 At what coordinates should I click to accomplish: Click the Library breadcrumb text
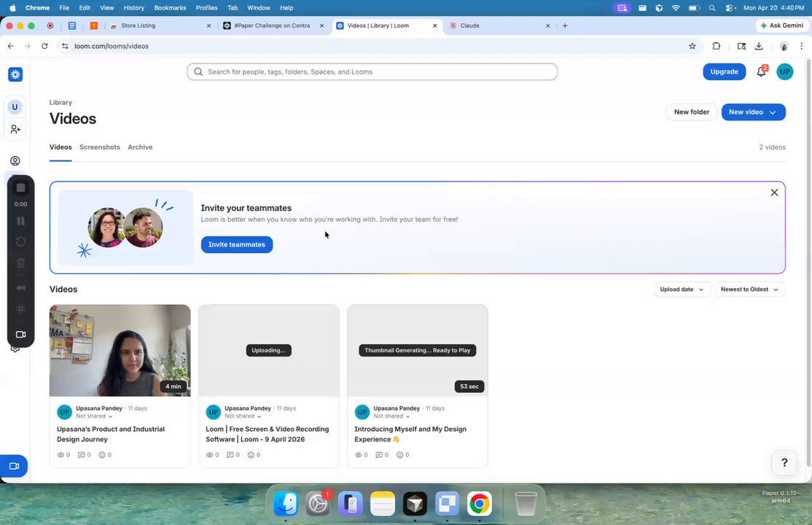click(60, 103)
